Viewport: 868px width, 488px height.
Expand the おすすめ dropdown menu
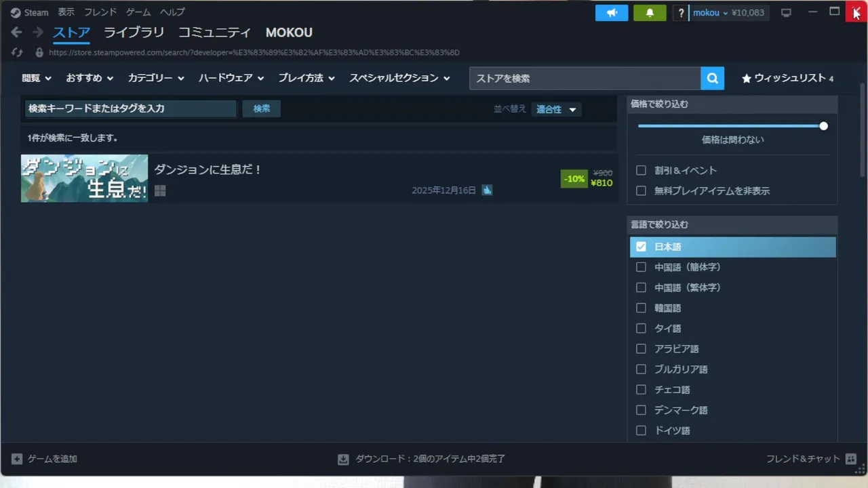[90, 78]
